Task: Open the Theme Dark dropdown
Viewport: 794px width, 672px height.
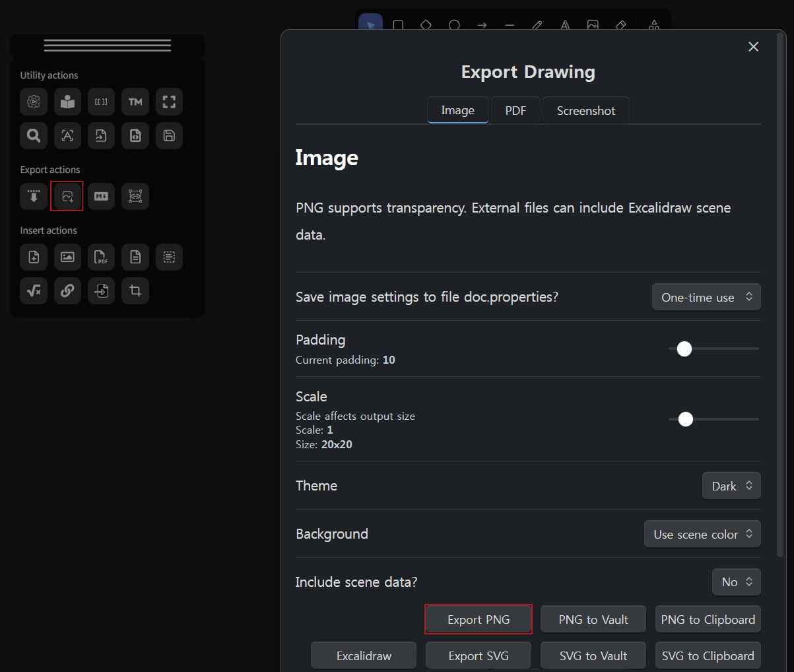Action: (731, 486)
